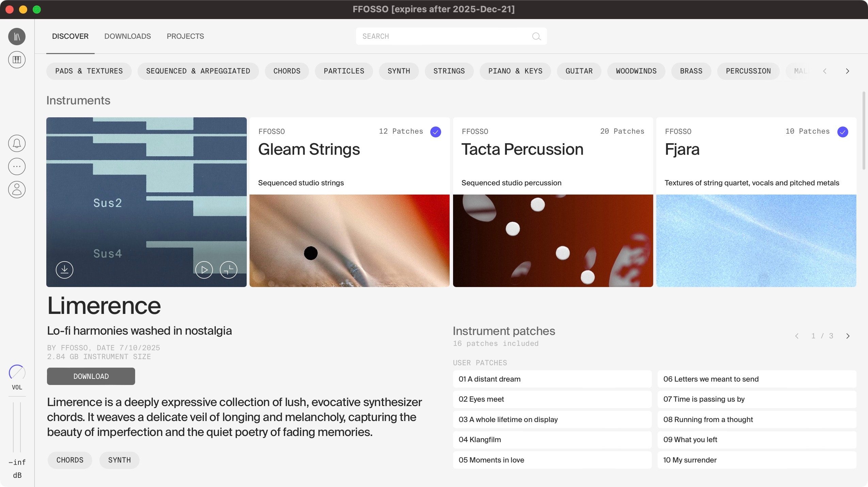Open the user account profile icon

[16, 189]
